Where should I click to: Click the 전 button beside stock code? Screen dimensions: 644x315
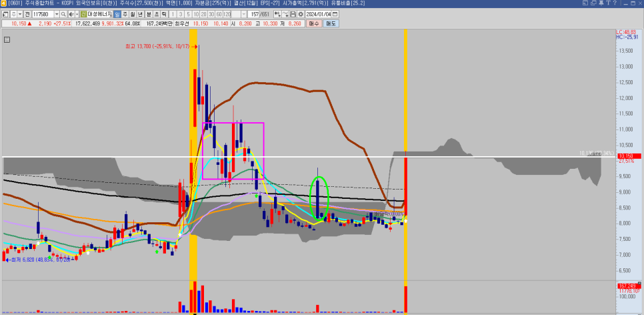click(27, 14)
